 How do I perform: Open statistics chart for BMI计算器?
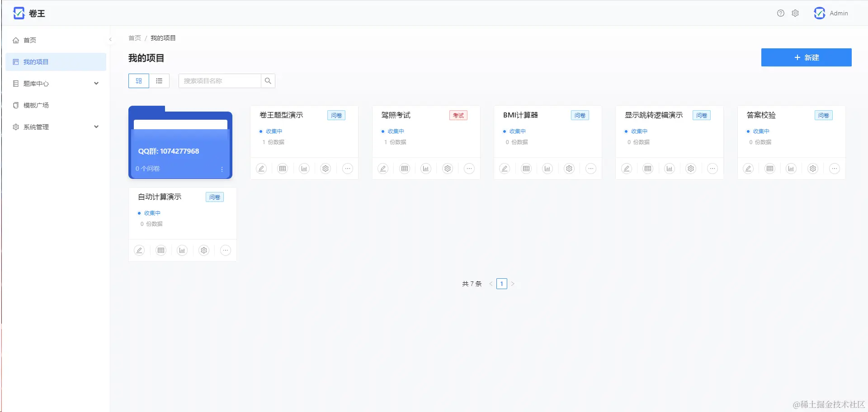coord(547,169)
